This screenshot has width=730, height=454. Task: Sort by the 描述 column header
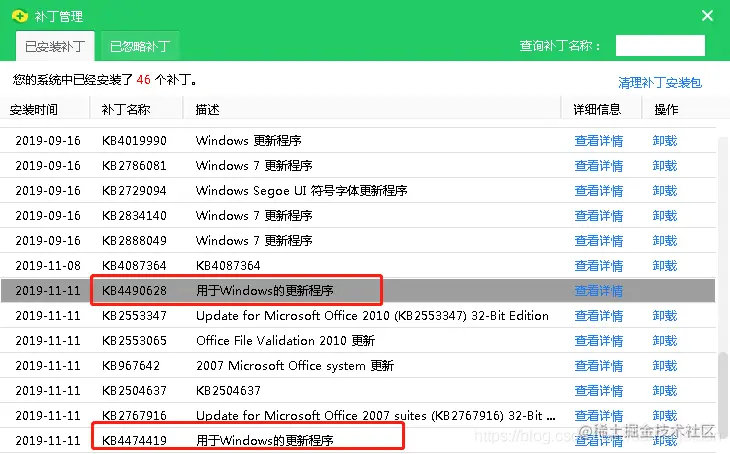(207, 109)
